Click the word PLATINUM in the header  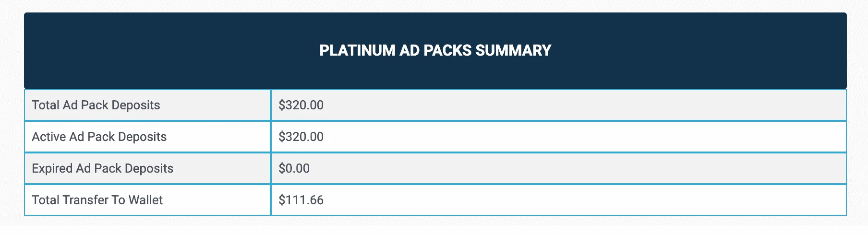(x=357, y=50)
